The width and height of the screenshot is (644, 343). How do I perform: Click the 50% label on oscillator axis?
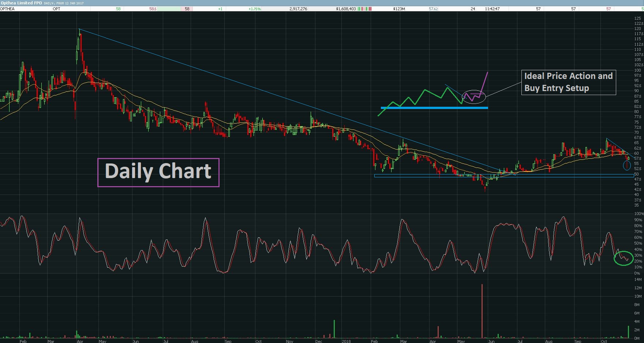coord(638,243)
